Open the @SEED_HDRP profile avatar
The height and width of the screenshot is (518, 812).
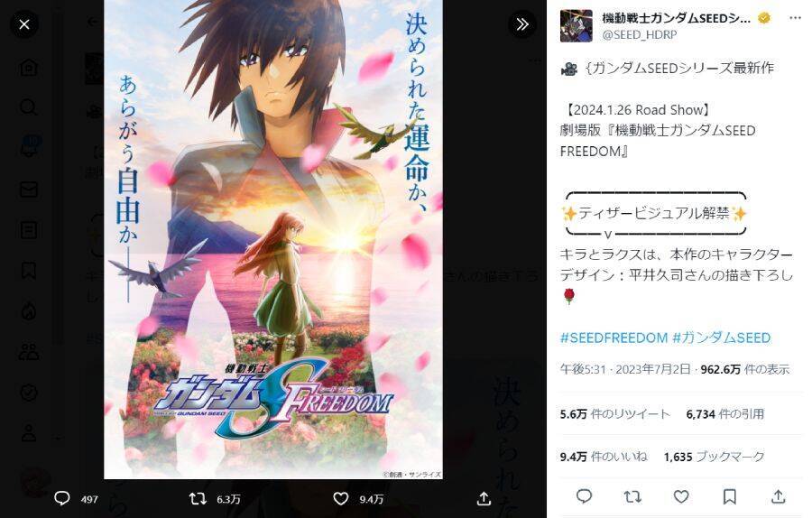click(577, 25)
